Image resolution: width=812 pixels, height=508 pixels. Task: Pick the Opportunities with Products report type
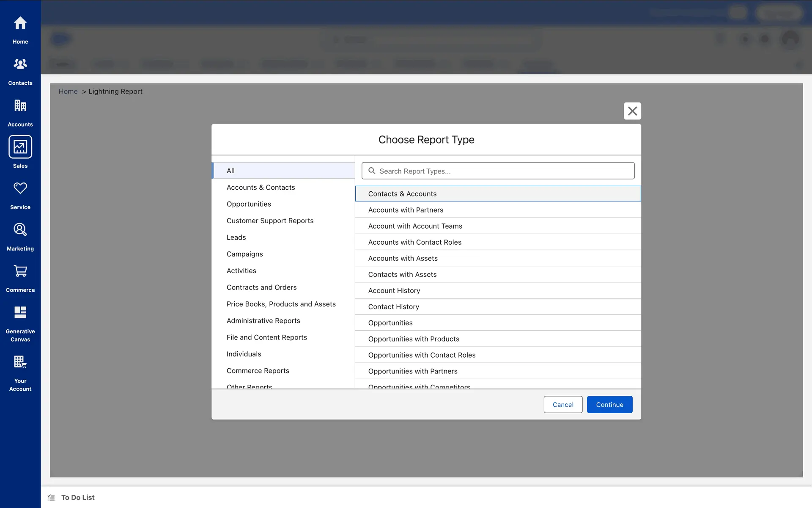tap(414, 339)
